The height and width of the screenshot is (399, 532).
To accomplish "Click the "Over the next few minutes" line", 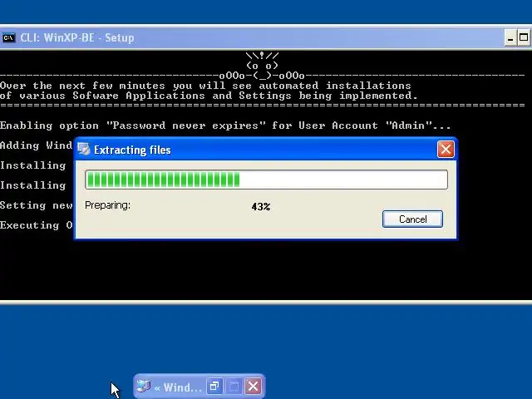I will click(x=205, y=86).
